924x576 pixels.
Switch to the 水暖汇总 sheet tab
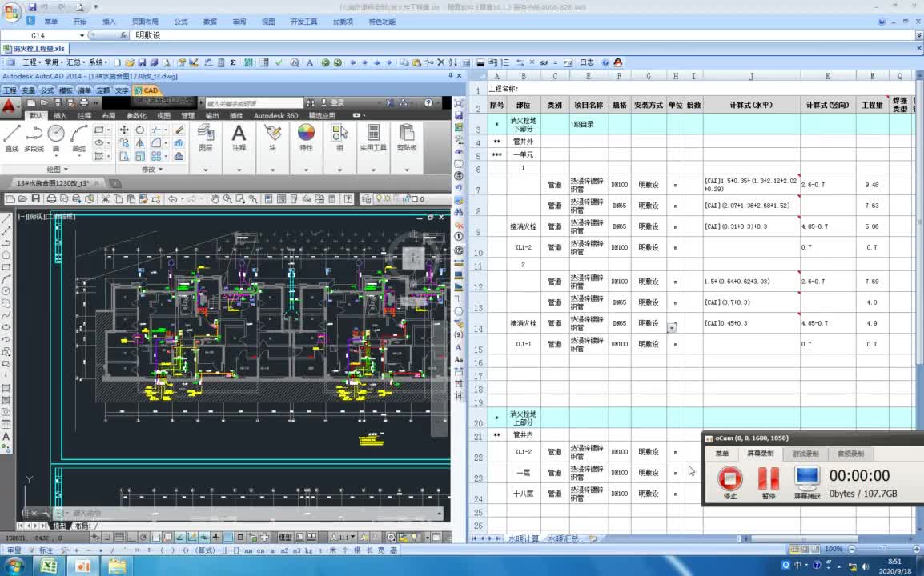[564, 539]
